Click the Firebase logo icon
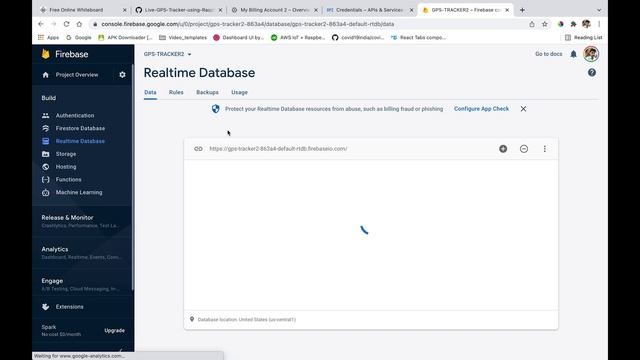This screenshot has width=640, height=360. click(45, 54)
